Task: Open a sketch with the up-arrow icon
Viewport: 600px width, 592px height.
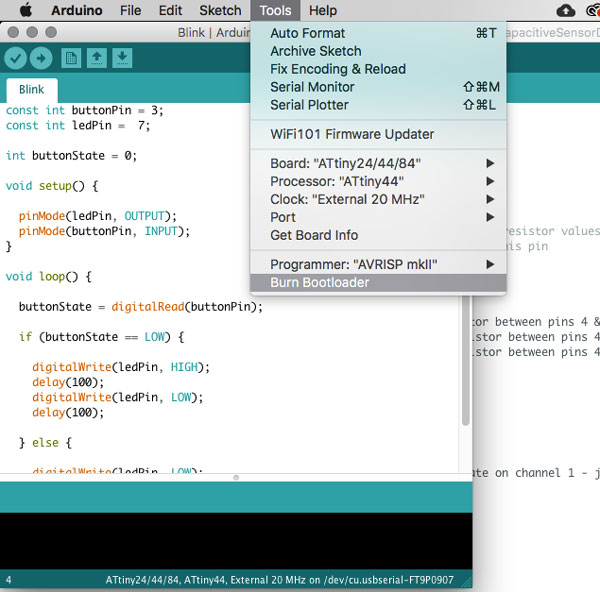Action: point(97,58)
